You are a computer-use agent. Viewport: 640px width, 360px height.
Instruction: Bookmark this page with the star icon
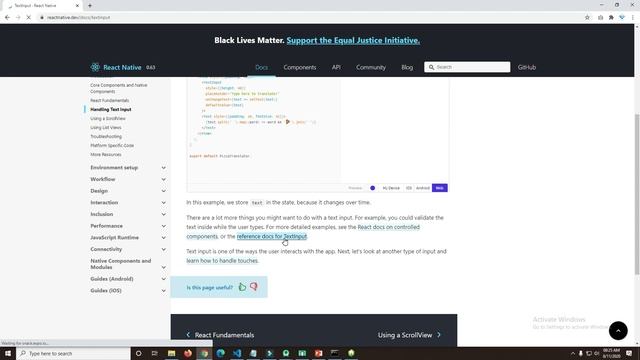587,18
